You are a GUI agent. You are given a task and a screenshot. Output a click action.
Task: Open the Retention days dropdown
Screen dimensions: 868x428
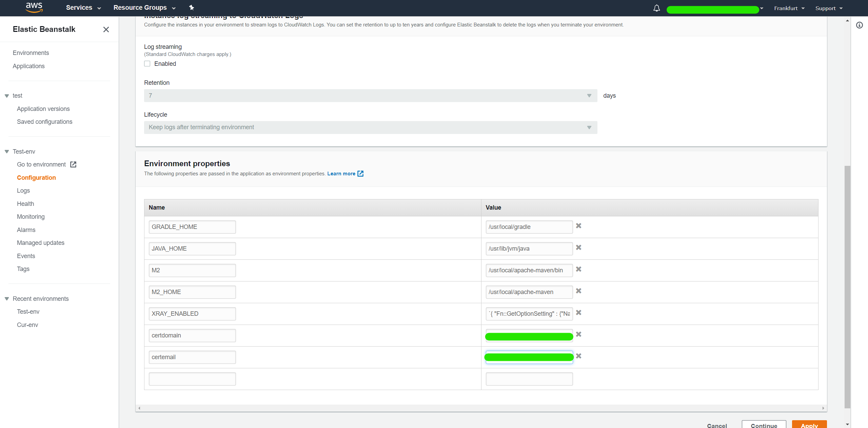click(x=371, y=96)
